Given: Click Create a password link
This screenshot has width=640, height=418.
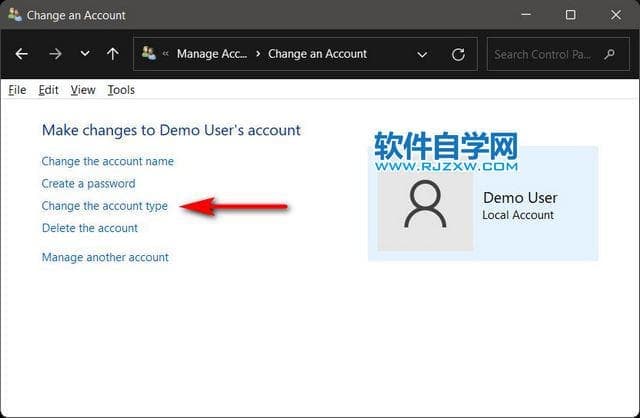Looking at the screenshot, I should pyautogui.click(x=88, y=183).
